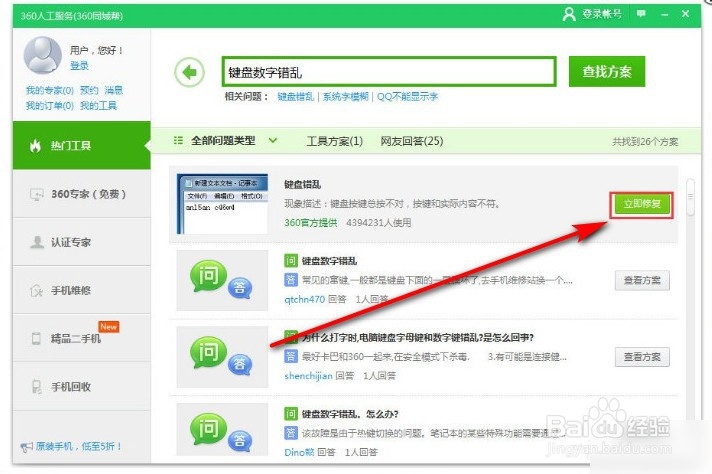Select 热门工具 in the sidebar

pyautogui.click(x=82, y=145)
